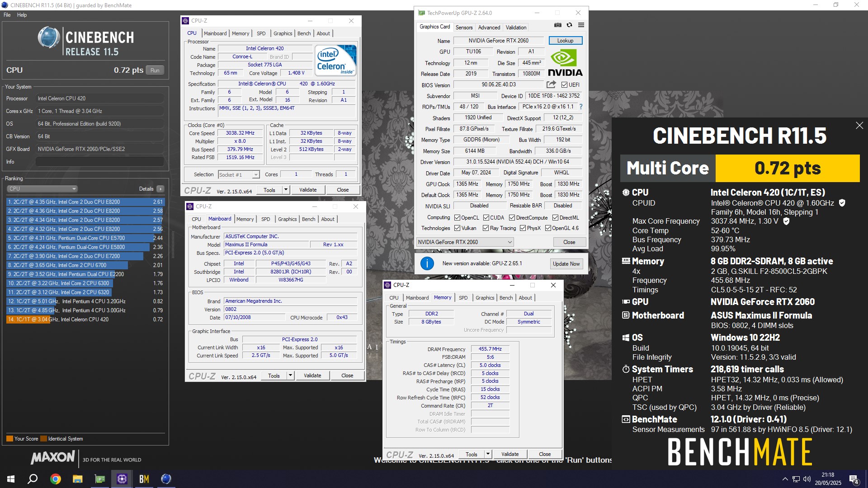This screenshot has height=488, width=868.
Task: Open File Explorer from the taskbar
Action: [x=77, y=479]
